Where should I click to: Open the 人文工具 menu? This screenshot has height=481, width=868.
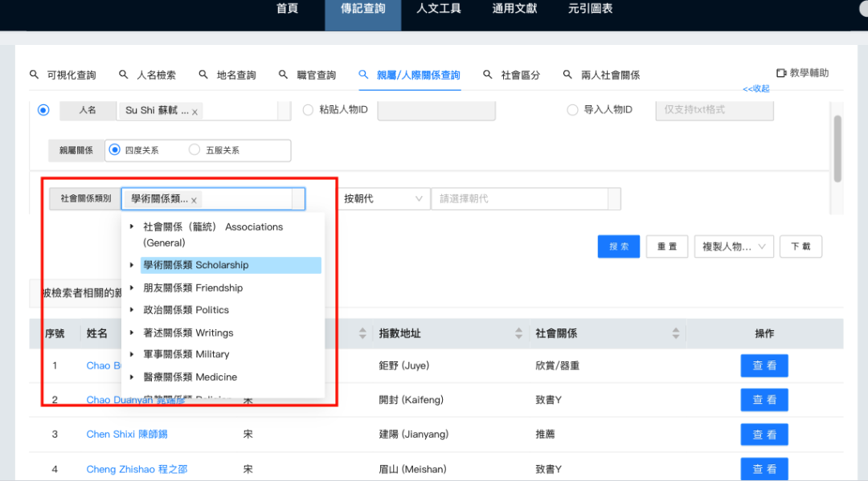(438, 10)
